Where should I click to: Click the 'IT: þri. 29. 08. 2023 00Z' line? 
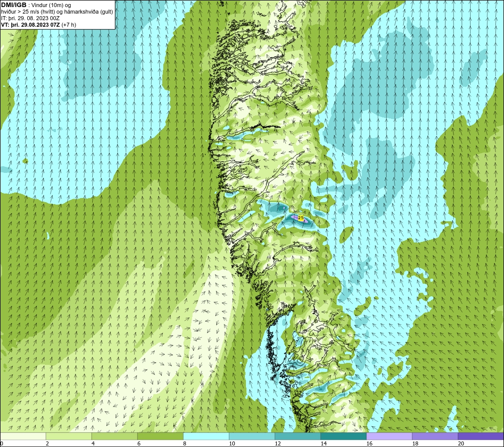pos(30,18)
